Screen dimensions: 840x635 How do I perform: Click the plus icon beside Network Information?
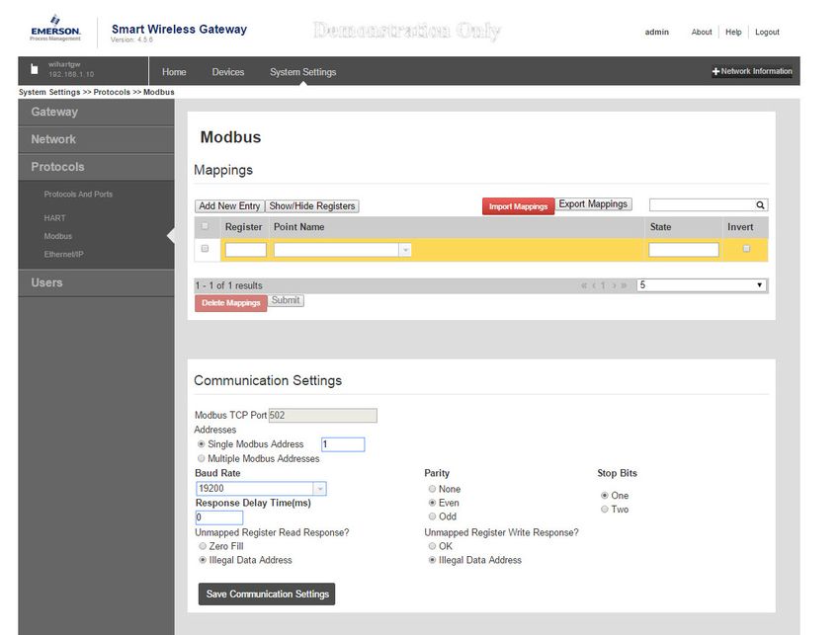[715, 71]
